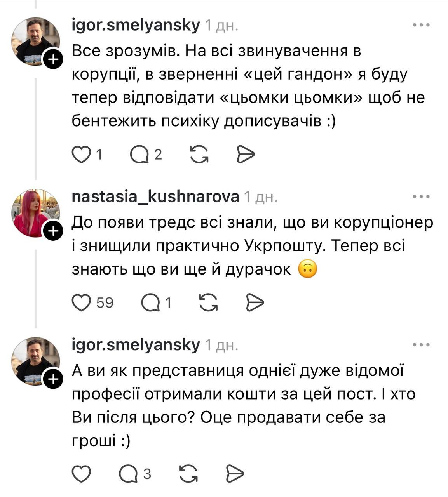448x497 pixels.
Task: Follow nastasia_kushnarova via the avatar plus badge
Action: (x=53, y=231)
